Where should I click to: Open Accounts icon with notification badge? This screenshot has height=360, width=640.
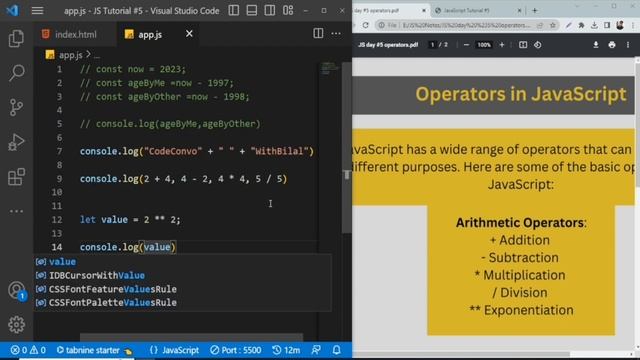(x=17, y=291)
